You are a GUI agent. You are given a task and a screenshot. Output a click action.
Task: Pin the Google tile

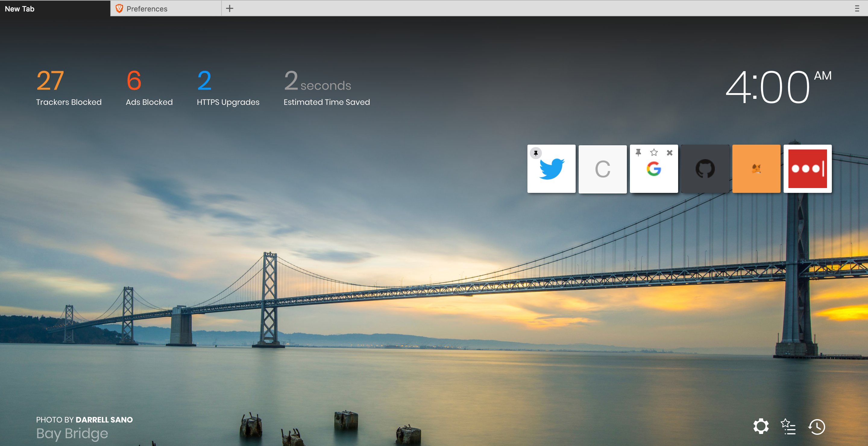(638, 152)
